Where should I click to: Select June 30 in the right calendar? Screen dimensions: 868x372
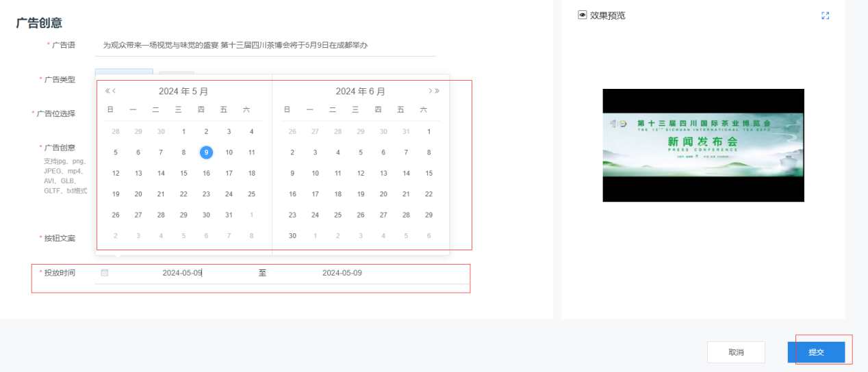pos(292,236)
